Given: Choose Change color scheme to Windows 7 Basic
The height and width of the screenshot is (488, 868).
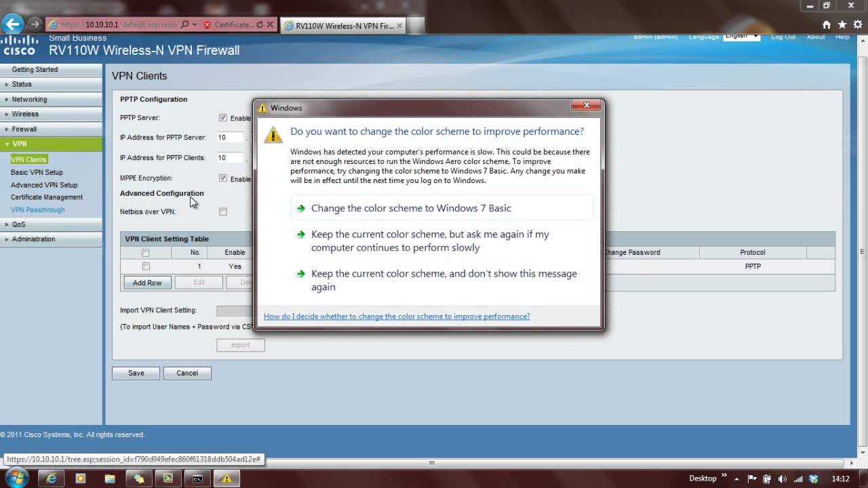Looking at the screenshot, I should tap(441, 208).
